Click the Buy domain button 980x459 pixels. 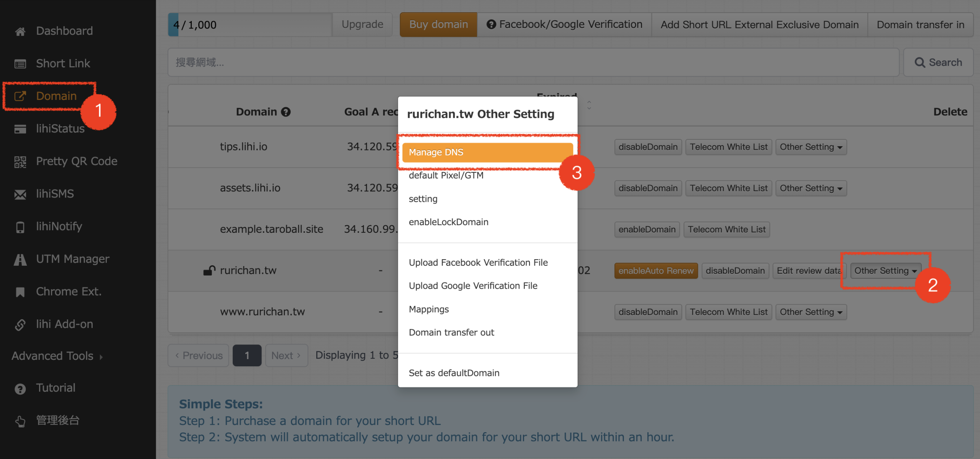[x=438, y=25]
